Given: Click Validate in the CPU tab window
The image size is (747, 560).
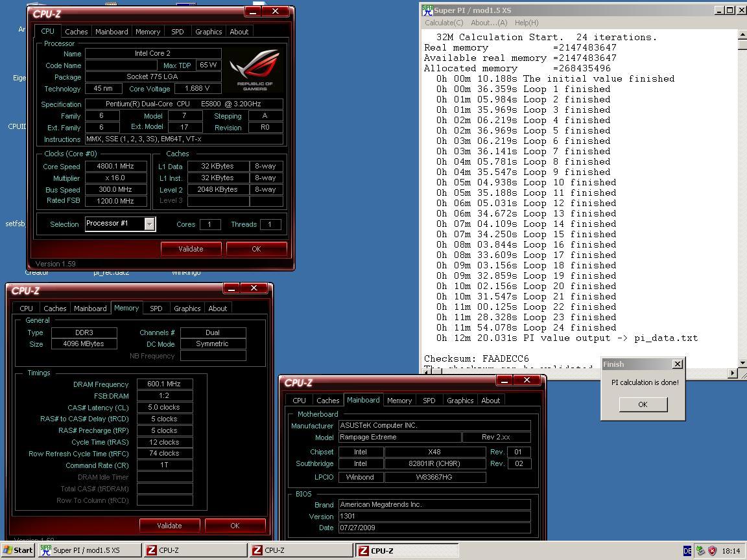Looking at the screenshot, I should [191, 249].
